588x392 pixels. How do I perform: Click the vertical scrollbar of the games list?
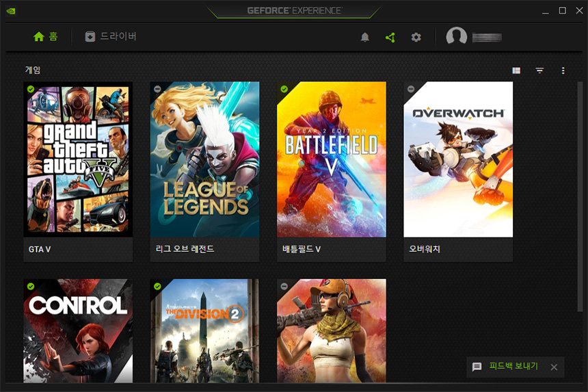(580, 196)
